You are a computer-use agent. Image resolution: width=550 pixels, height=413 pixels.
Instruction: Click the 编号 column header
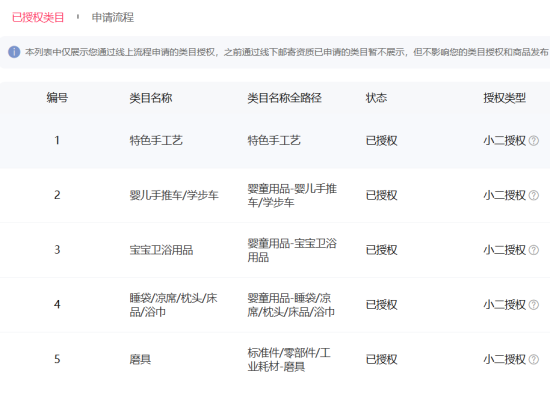coord(57,98)
